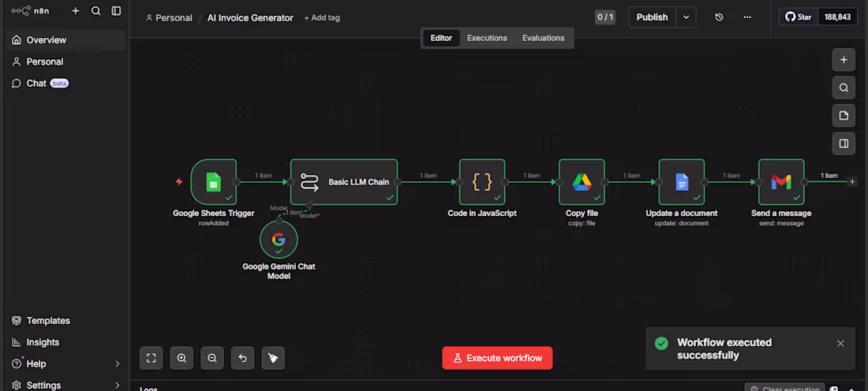Open the side panel icon on canvas

click(x=844, y=143)
